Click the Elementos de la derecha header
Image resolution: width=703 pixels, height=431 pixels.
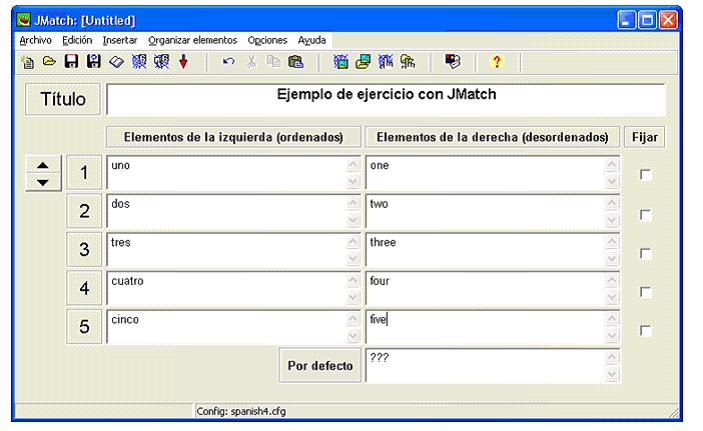(x=492, y=137)
